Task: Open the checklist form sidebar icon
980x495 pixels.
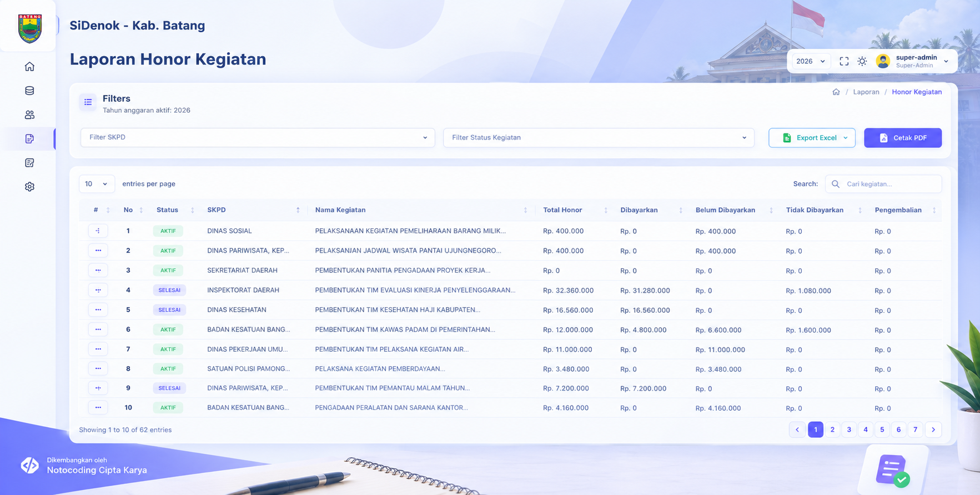Action: pyautogui.click(x=29, y=163)
